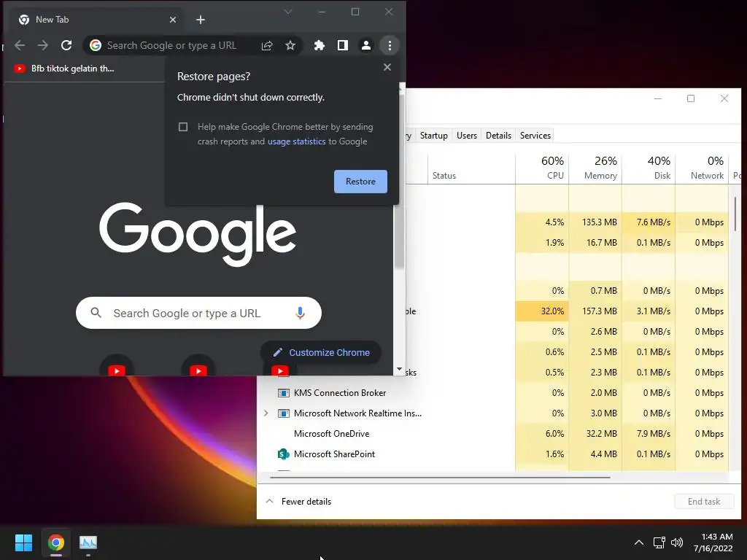
Task: Click Task Manager icon in taskbar
Action: coord(88,542)
